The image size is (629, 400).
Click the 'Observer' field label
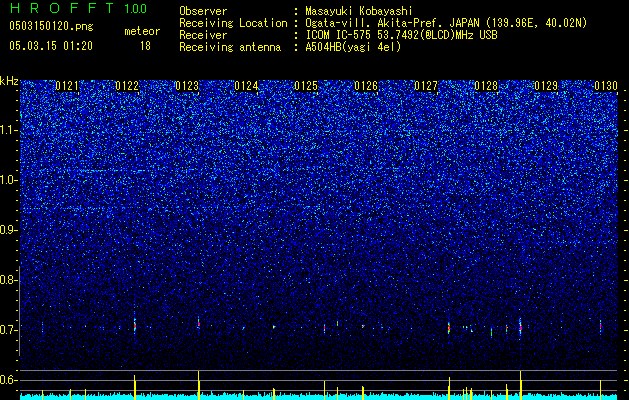pyautogui.click(x=203, y=11)
